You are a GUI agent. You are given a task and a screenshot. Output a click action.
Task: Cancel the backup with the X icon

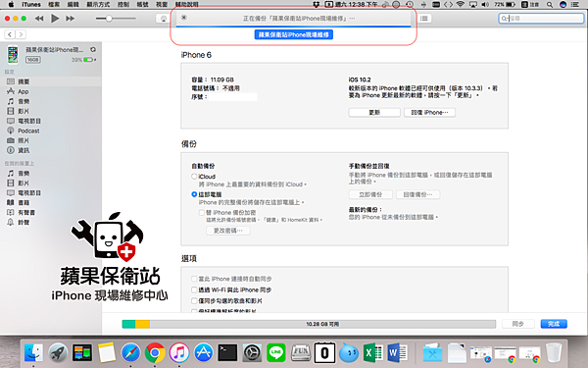point(184,18)
